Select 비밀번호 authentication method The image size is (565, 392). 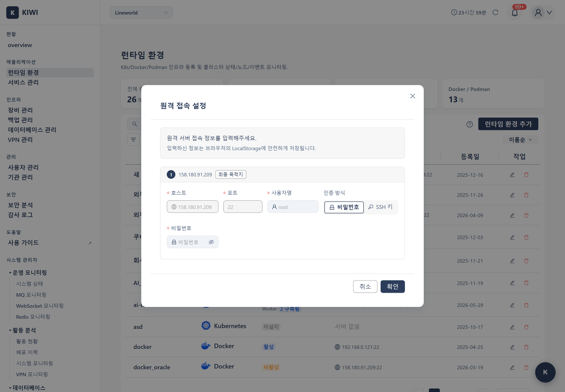(x=344, y=207)
